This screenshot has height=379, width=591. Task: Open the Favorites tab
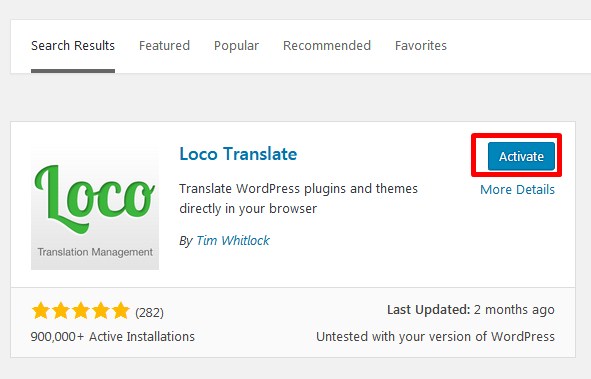(x=421, y=46)
